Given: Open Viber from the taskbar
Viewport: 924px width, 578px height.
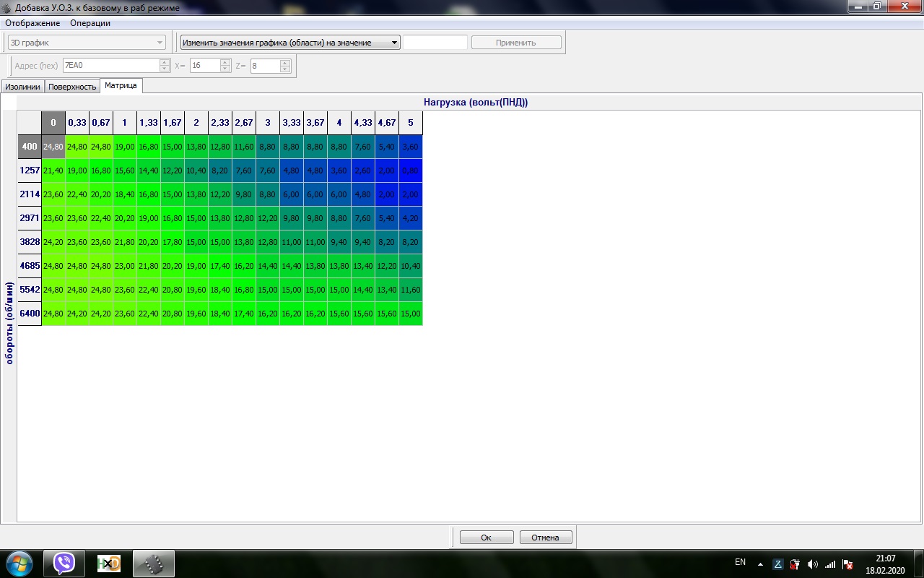Looking at the screenshot, I should [65, 564].
